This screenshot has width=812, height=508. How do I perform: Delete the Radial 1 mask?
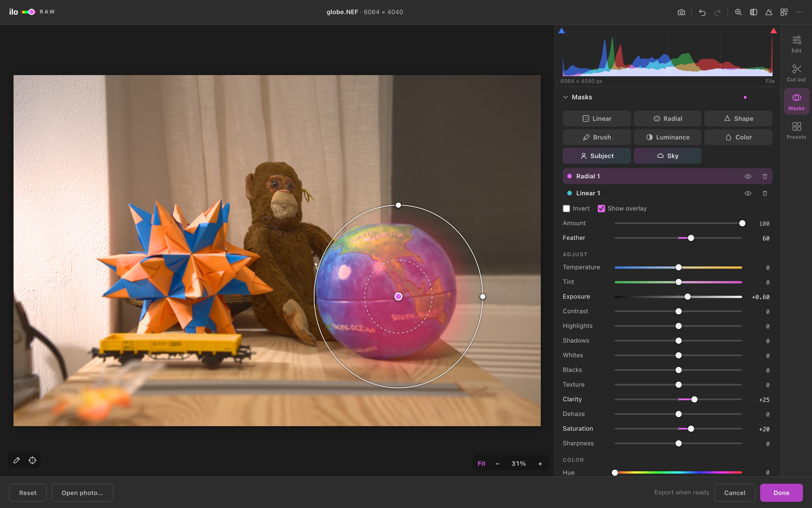point(765,176)
